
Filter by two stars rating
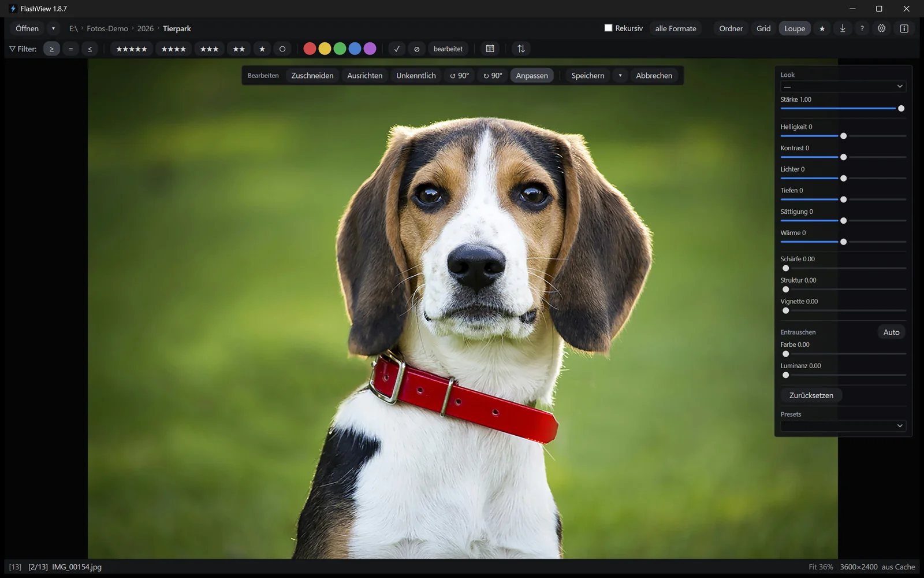(x=239, y=49)
